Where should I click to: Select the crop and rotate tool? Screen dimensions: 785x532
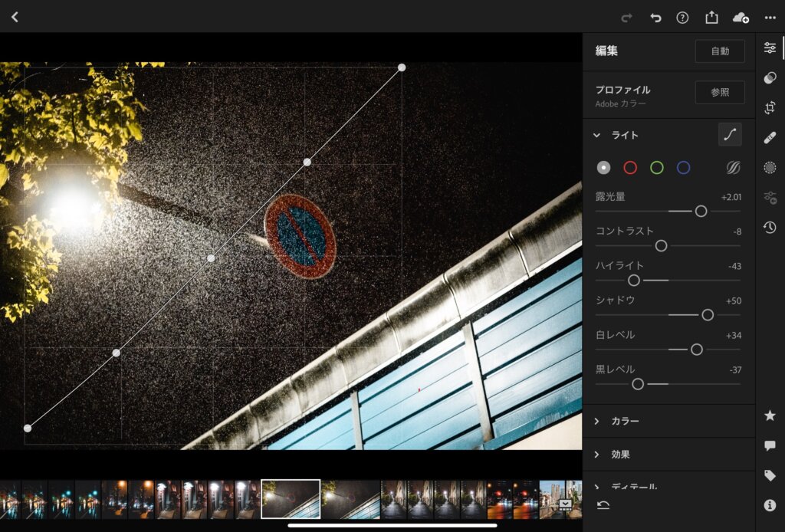770,107
